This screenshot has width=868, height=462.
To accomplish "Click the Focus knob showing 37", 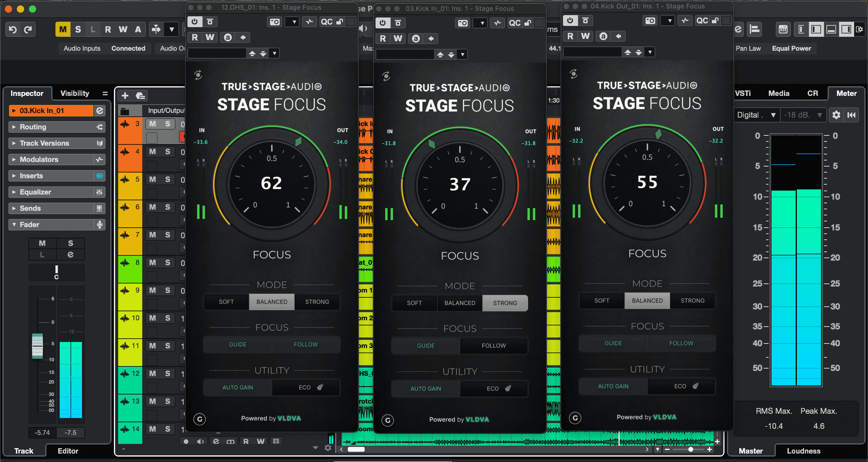I will (x=460, y=185).
